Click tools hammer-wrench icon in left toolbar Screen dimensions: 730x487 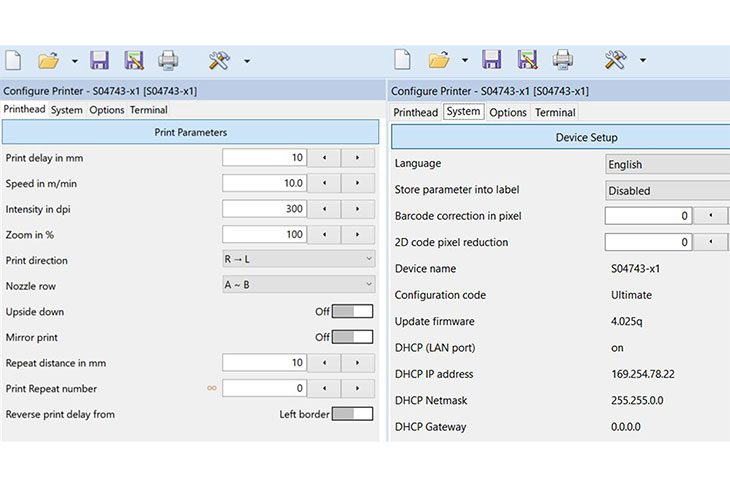pos(219,61)
